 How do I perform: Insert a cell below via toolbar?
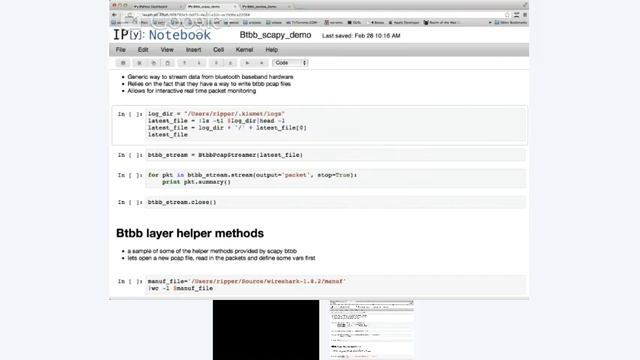tap(230, 63)
